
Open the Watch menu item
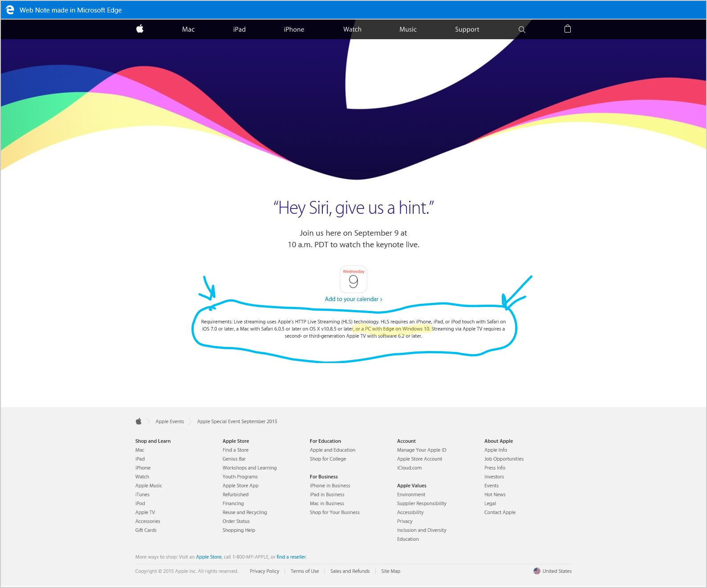[352, 29]
